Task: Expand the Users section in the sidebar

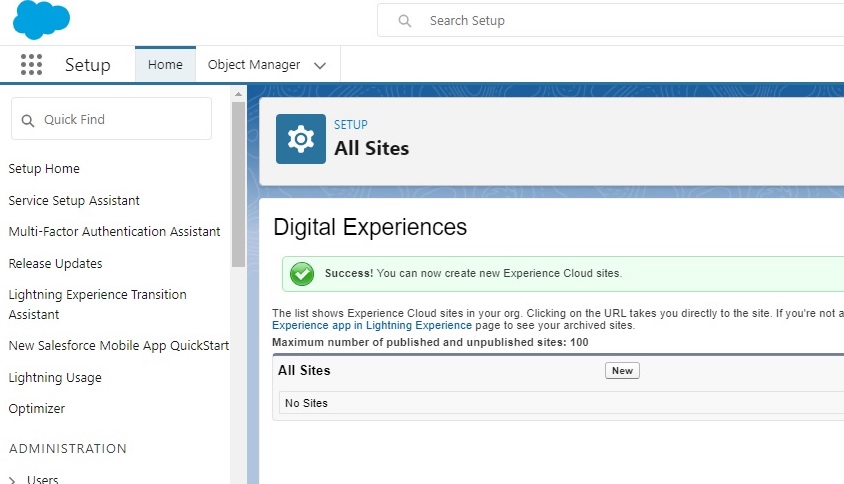Action: [x=12, y=480]
